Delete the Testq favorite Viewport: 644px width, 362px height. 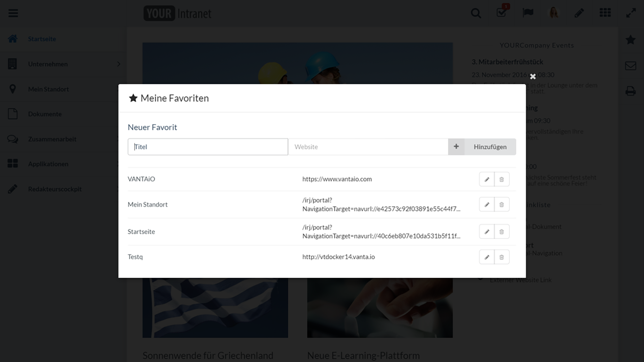(x=502, y=257)
